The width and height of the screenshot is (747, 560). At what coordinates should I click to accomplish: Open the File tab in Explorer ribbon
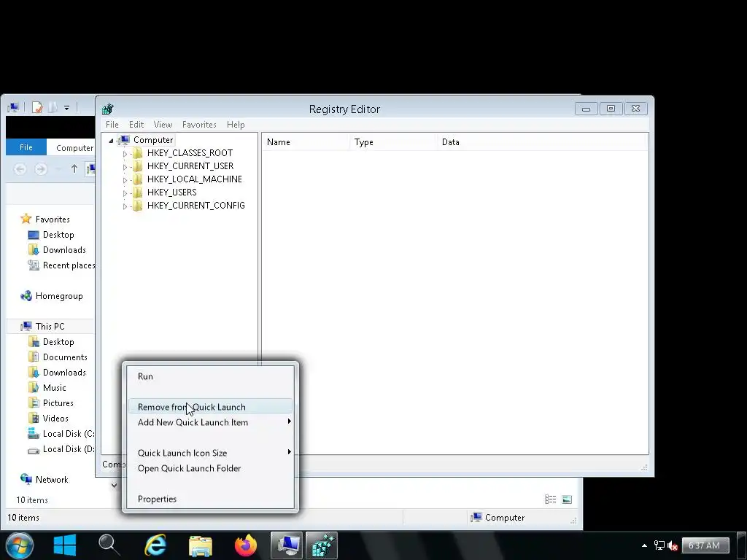pyautogui.click(x=26, y=147)
